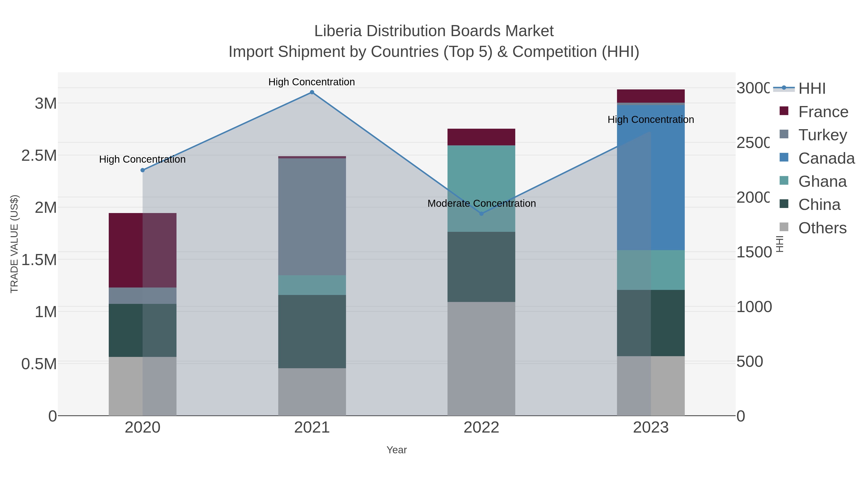Viewport: 868px width, 488px height.
Task: Toggle the Canada legend entry
Action: click(x=817, y=158)
